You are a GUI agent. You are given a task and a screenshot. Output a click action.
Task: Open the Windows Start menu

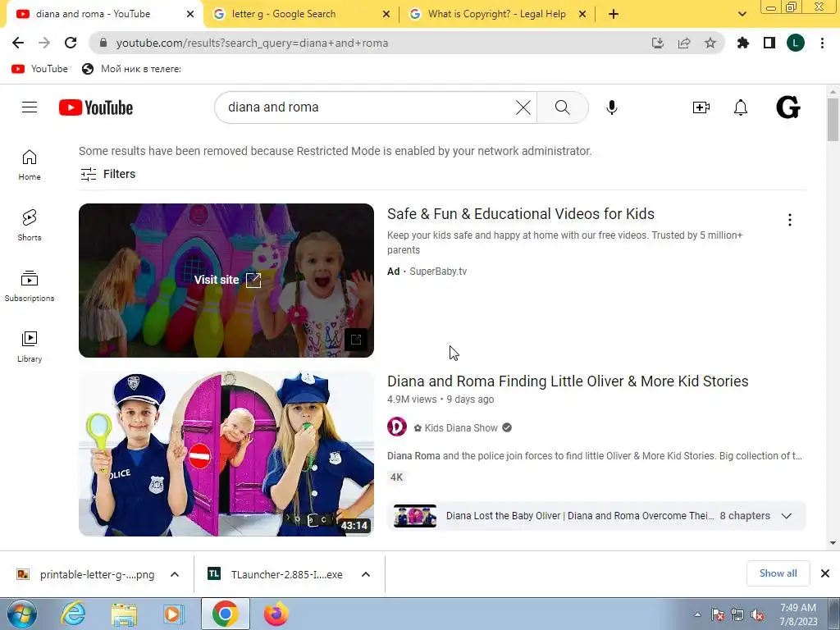click(x=21, y=614)
